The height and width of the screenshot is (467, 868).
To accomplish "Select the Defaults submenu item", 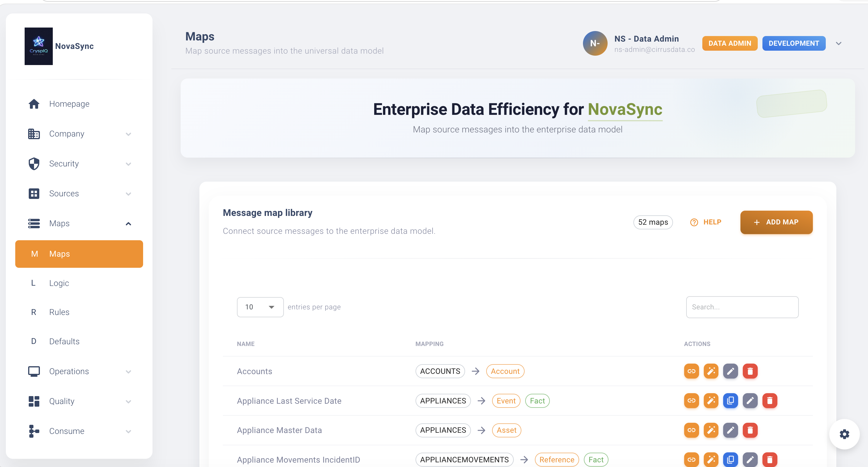I will pos(79,341).
